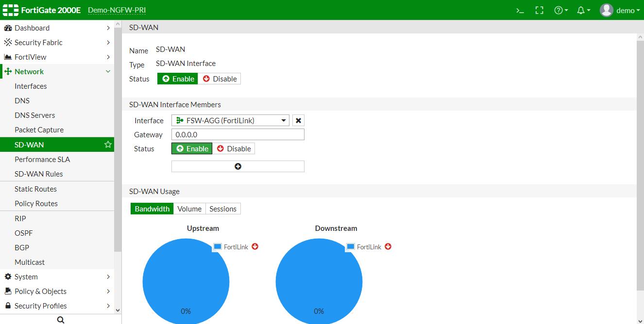Remove FSW-AGG member with X button

[x=299, y=121]
